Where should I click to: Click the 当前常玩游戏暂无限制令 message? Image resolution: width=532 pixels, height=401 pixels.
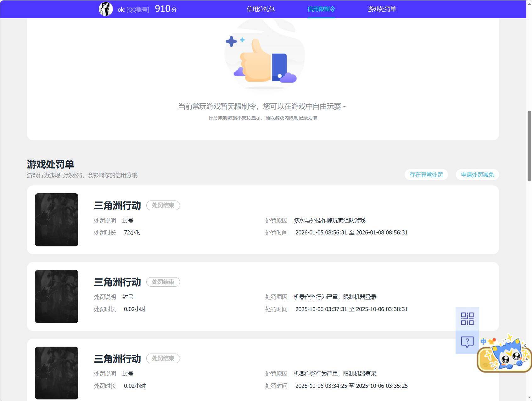click(x=262, y=107)
